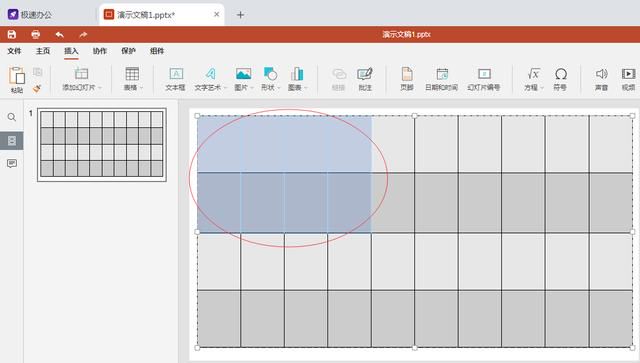Insert sound (声音) icon
The width and height of the screenshot is (640, 363).
tap(601, 79)
